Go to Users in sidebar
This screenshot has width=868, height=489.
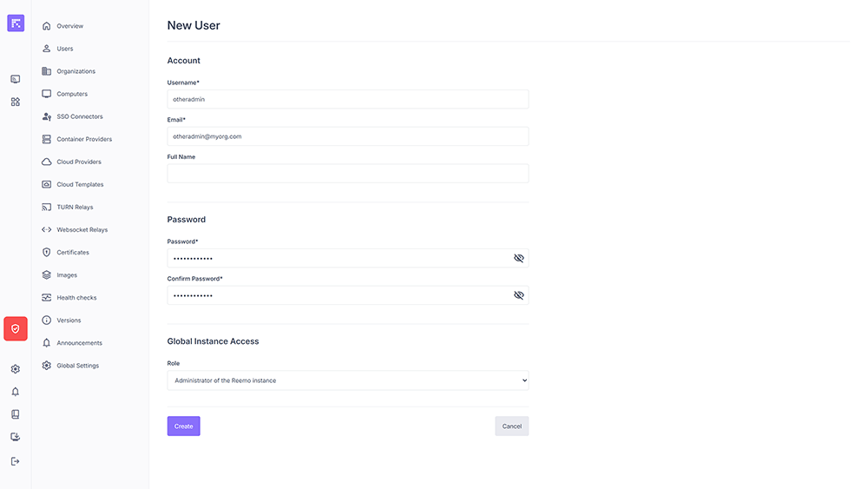coord(65,49)
